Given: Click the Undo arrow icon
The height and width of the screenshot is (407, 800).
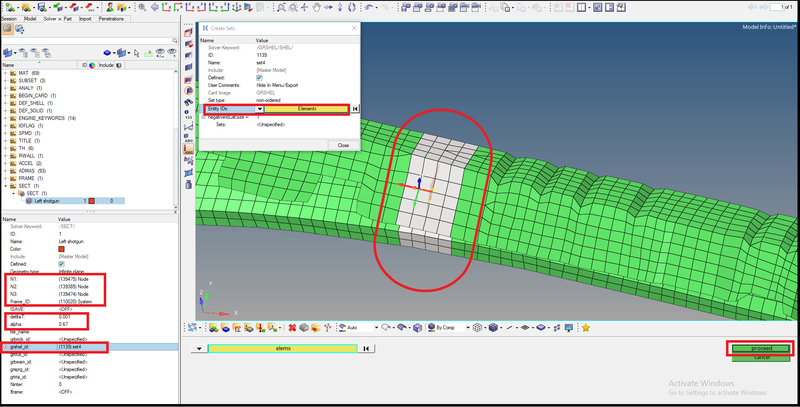Looking at the screenshot, I should tap(369, 8).
